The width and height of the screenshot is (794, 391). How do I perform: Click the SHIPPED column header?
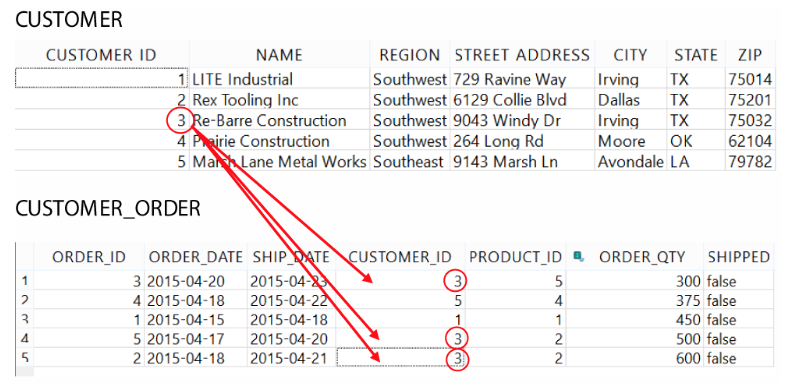tap(739, 257)
